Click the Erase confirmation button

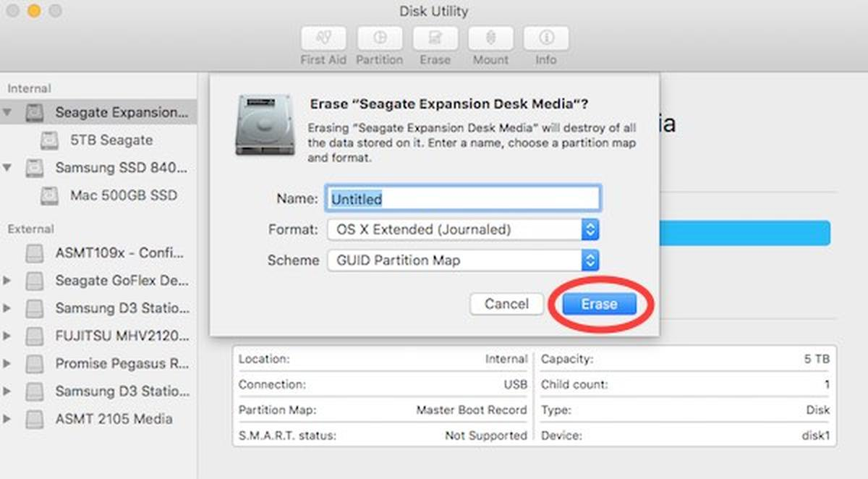pos(599,304)
